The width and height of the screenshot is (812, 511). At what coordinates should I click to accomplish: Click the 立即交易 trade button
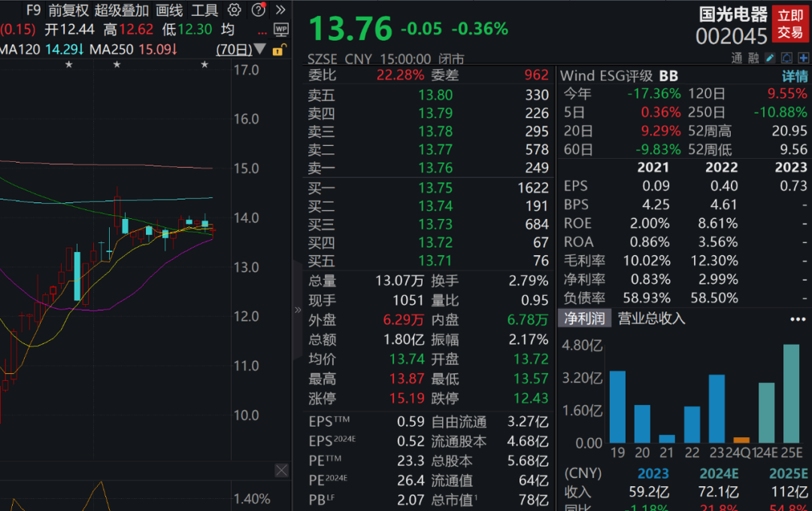pos(790,24)
